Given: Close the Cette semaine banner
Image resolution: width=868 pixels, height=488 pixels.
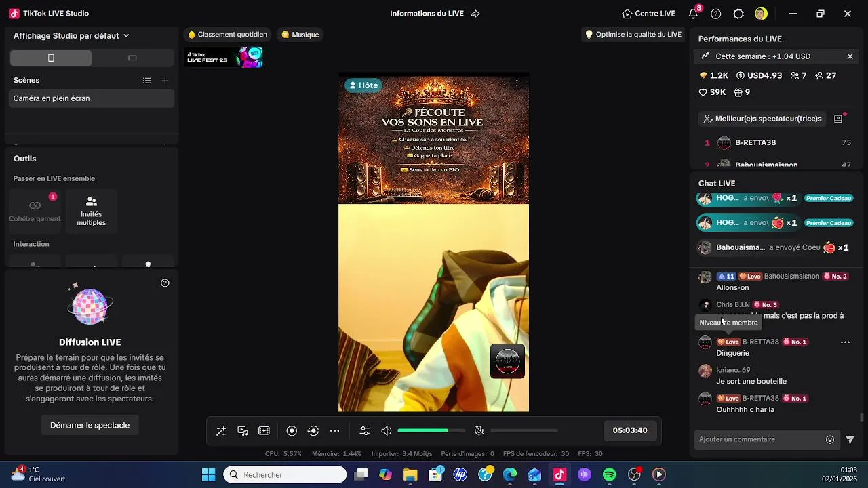Looking at the screenshot, I should click(x=850, y=56).
